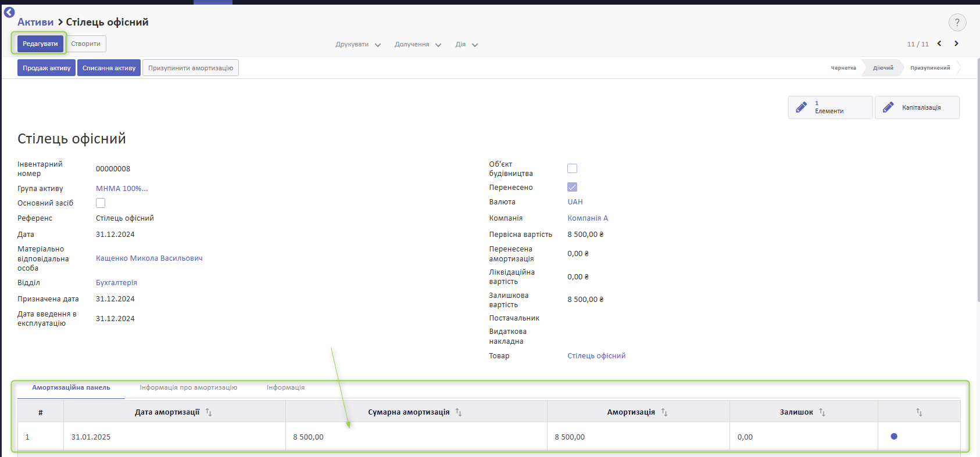Open the Стілець офісний product link
The height and width of the screenshot is (457, 980).
click(596, 356)
